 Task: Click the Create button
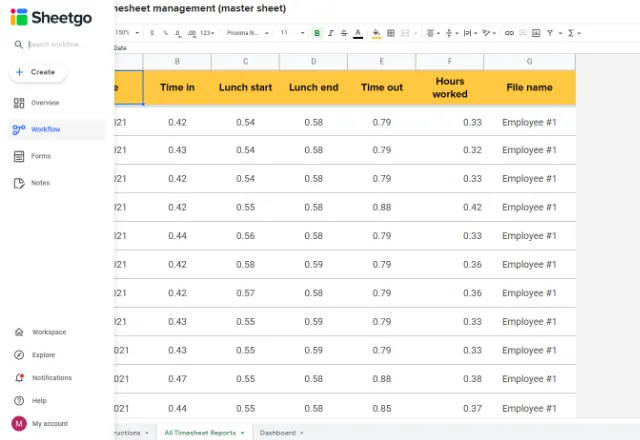(37, 72)
